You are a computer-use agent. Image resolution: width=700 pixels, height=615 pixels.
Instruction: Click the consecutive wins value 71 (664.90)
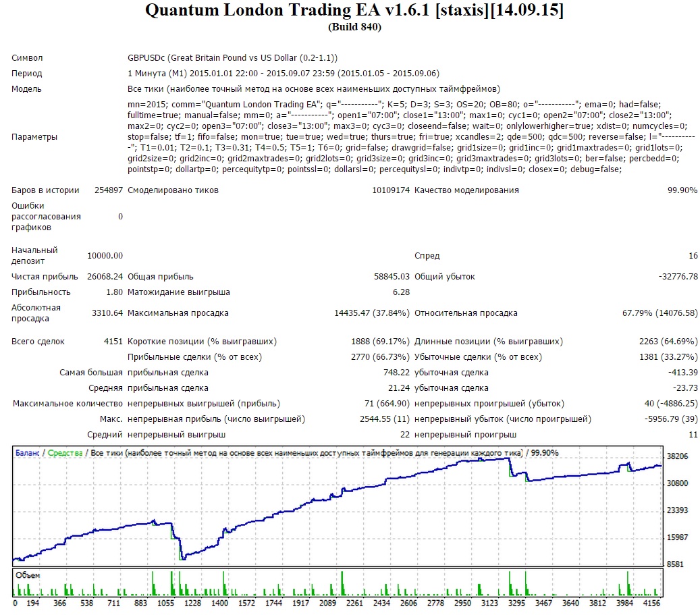pos(387,404)
